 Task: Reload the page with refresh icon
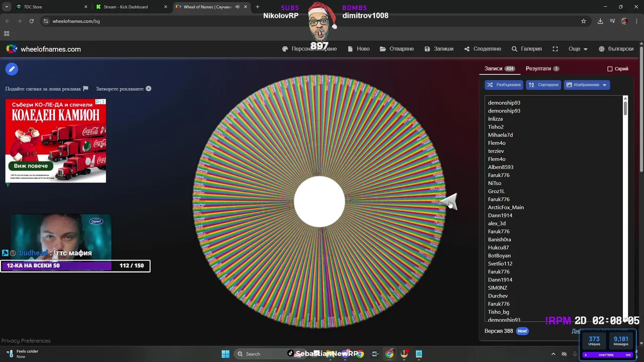pyautogui.click(x=31, y=21)
